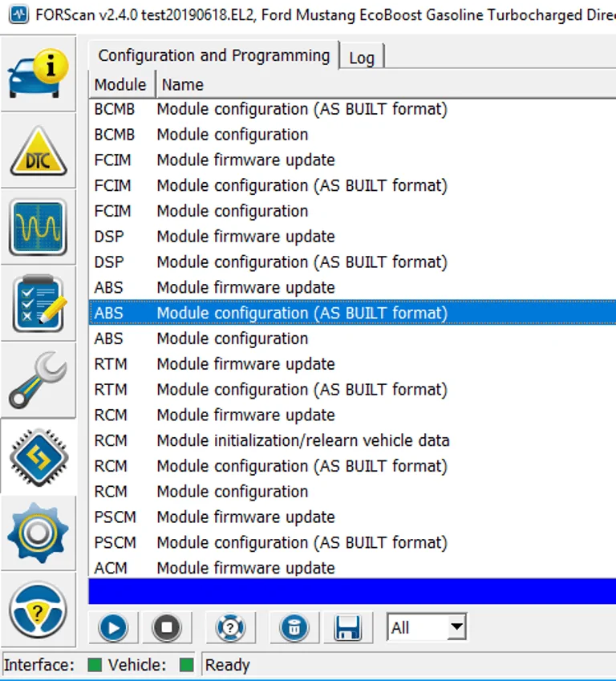Open the Tests checklist section
616x681 pixels.
click(38, 303)
